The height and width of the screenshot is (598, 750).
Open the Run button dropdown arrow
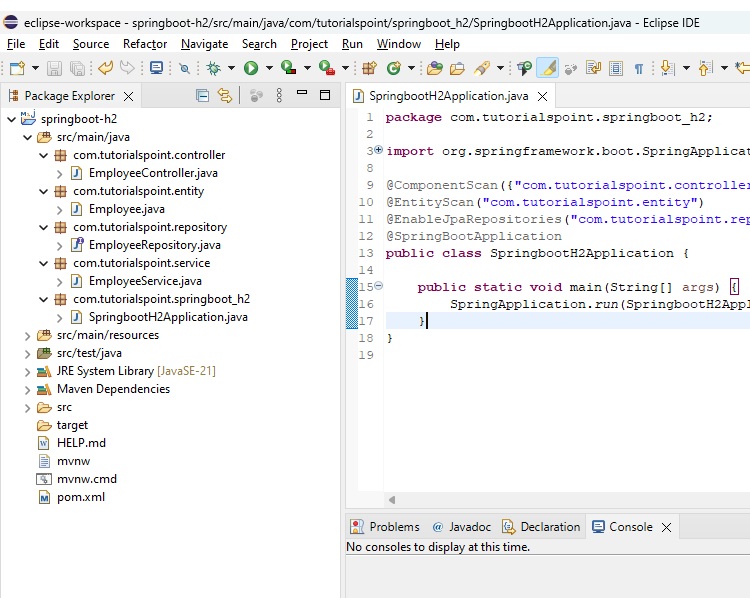[x=267, y=68]
